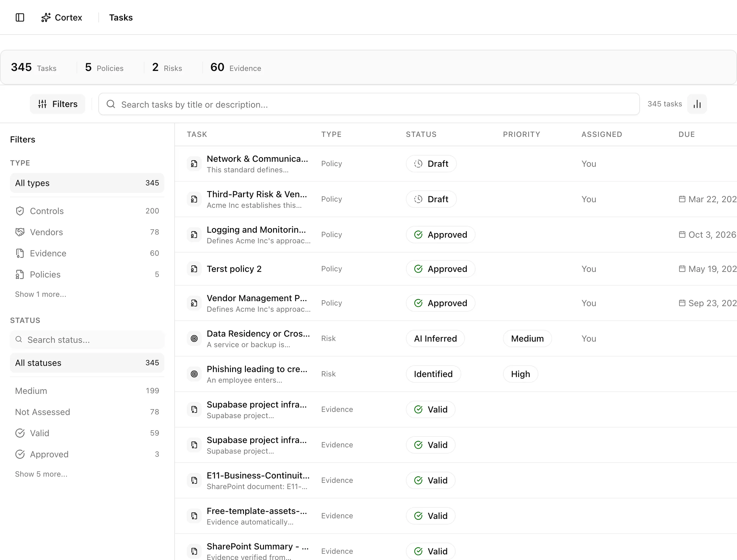Toggle the sidebar panel icon
The image size is (737, 560).
(20, 17)
